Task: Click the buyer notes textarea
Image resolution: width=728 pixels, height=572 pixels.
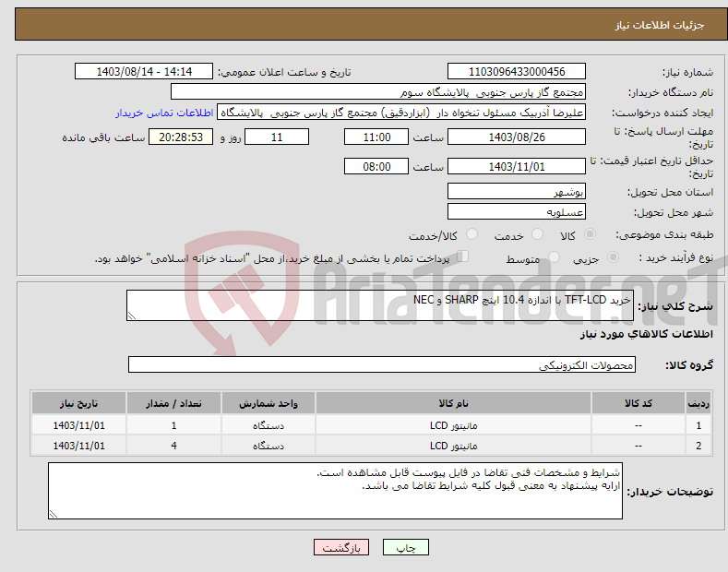Action: (x=335, y=491)
